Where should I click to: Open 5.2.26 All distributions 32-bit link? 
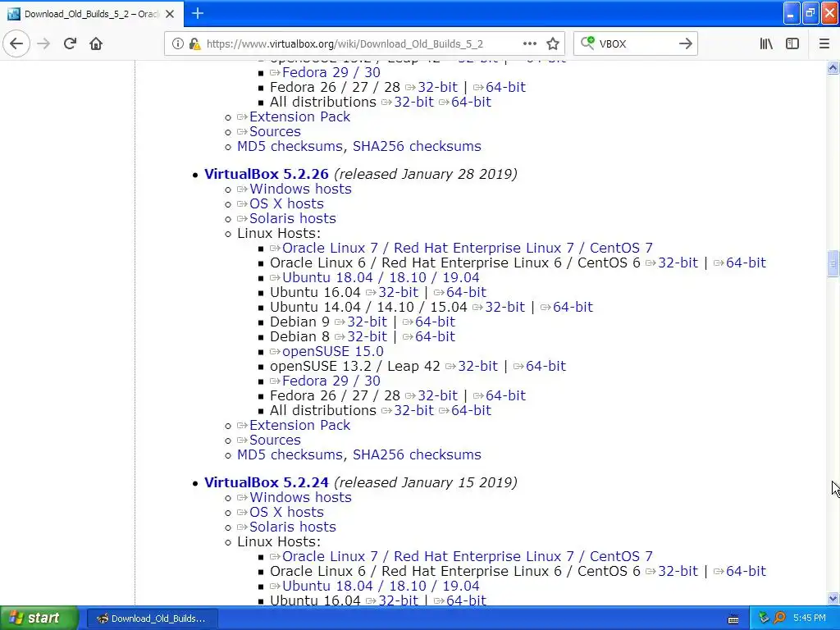tap(413, 410)
